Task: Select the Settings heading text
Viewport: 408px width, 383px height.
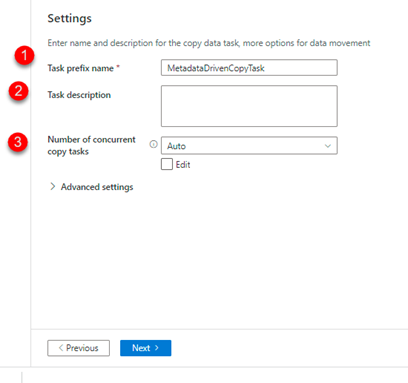Action: tap(69, 18)
